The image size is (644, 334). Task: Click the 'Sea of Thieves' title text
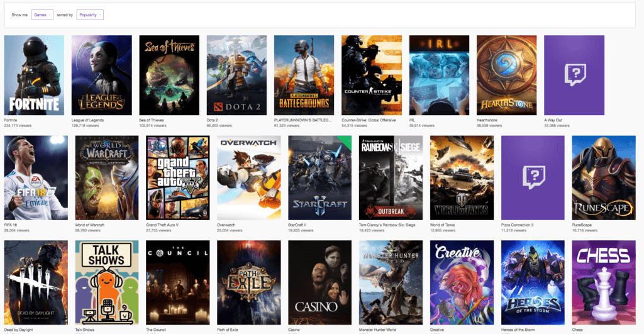click(x=152, y=120)
